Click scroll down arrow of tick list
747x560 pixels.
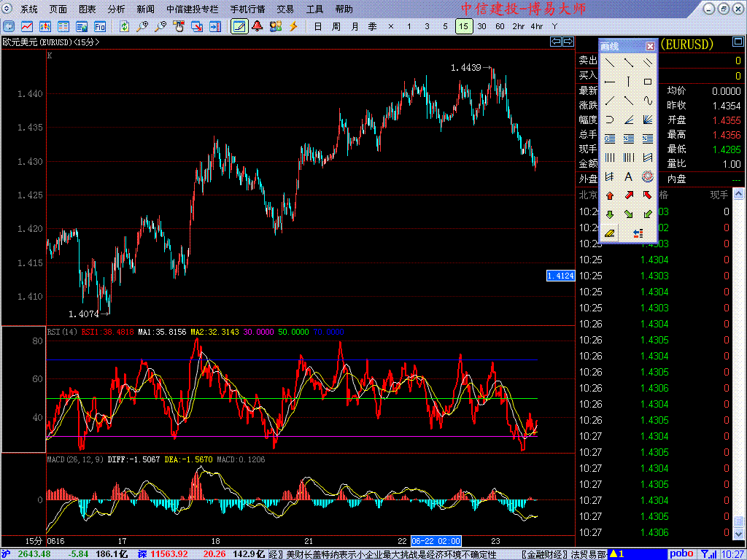738,533
